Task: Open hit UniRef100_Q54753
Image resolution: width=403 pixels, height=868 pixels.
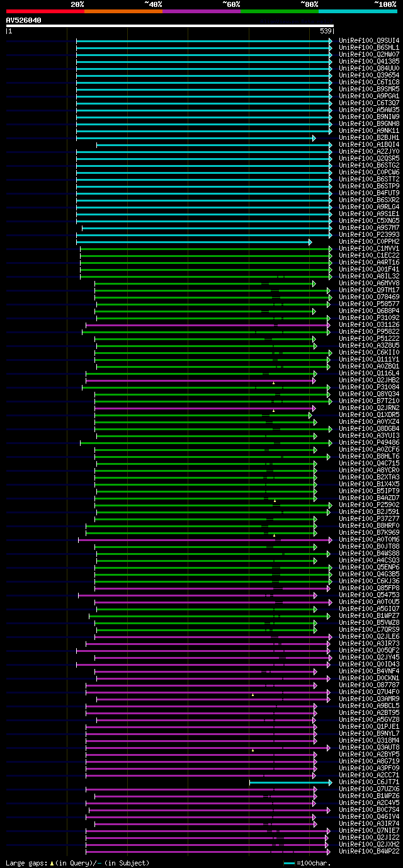Action: pyautogui.click(x=369, y=595)
